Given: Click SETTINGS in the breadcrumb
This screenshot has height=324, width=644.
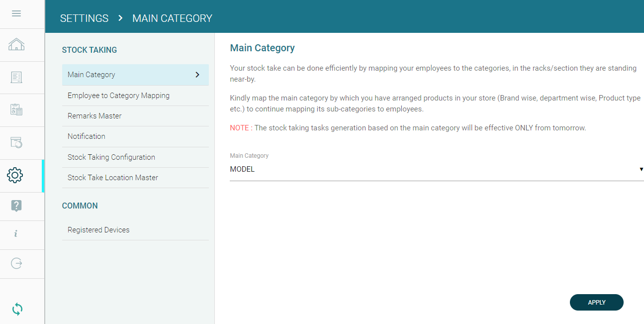Looking at the screenshot, I should pos(84,18).
